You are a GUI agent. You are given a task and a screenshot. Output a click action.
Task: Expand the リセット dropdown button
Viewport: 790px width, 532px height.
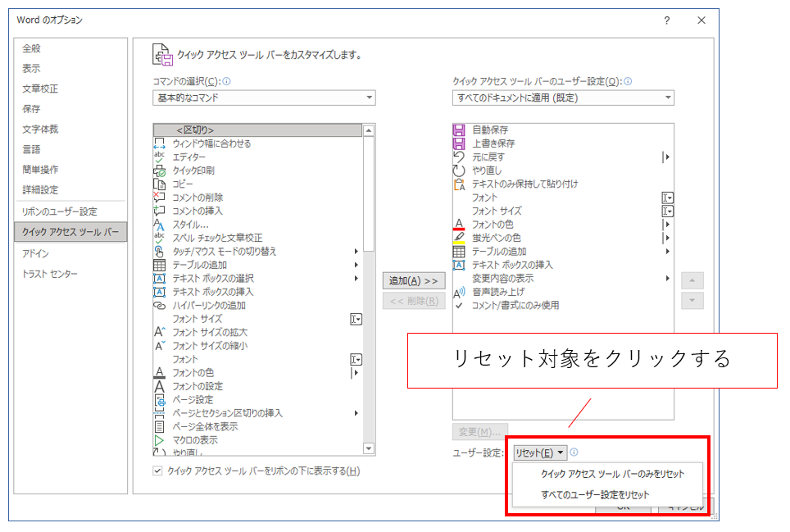click(540, 452)
